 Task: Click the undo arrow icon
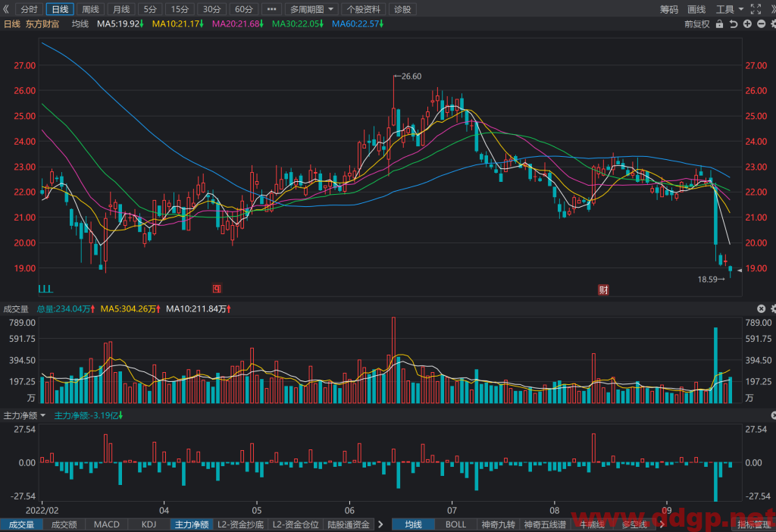point(734,24)
